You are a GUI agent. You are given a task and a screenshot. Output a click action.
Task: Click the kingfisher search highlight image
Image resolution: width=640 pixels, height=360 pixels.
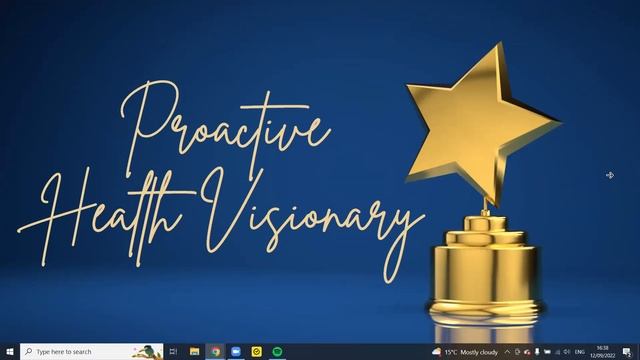147,352
